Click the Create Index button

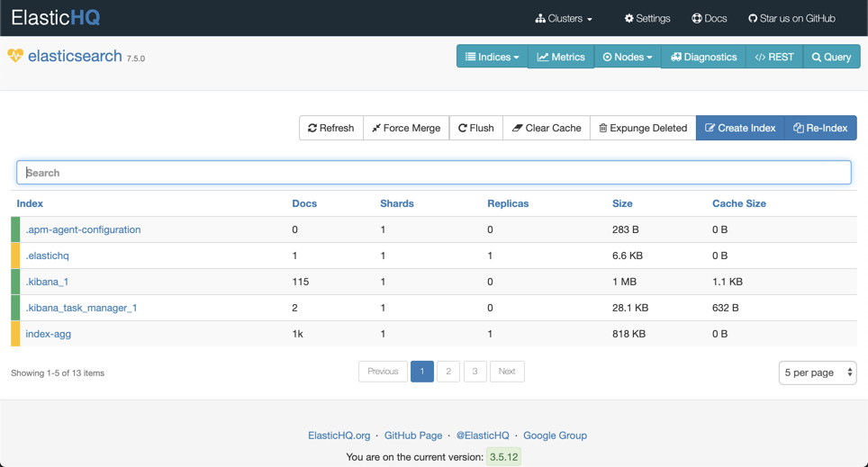pos(740,128)
